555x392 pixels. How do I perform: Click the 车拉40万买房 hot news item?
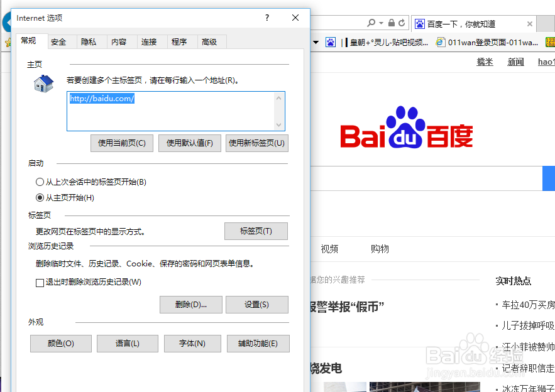click(x=528, y=305)
